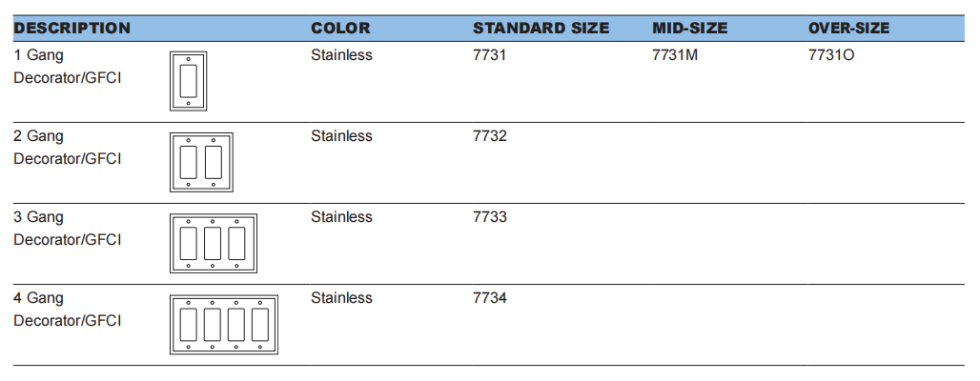
Task: Click part number 7733
Action: point(489,217)
